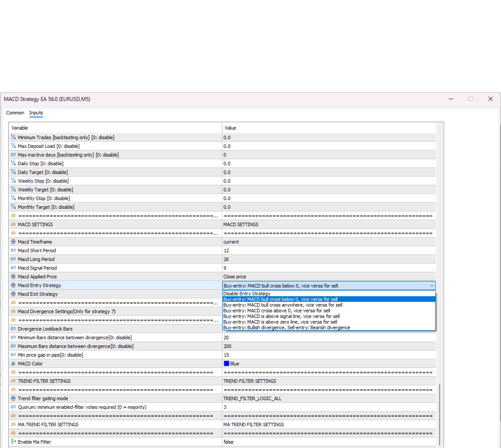Click the MACD SETTINGS string icon

[x=13, y=224]
